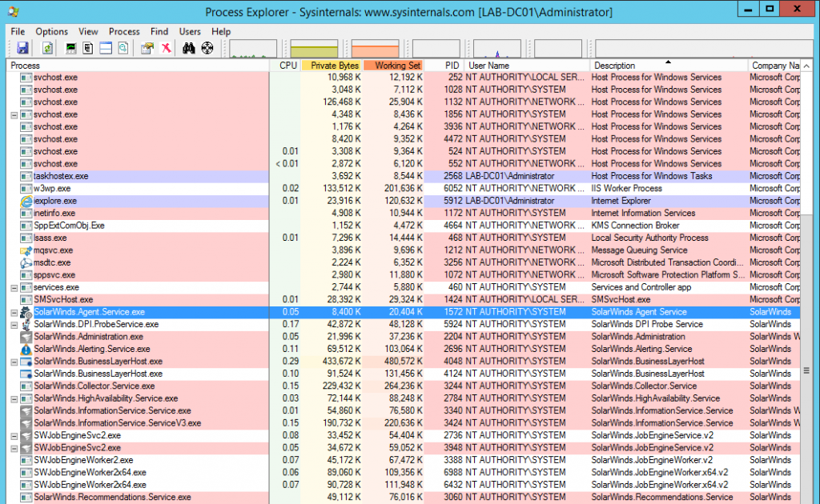Sort by the Process column header
Viewport: 820px width, 504px height.
pos(138,66)
